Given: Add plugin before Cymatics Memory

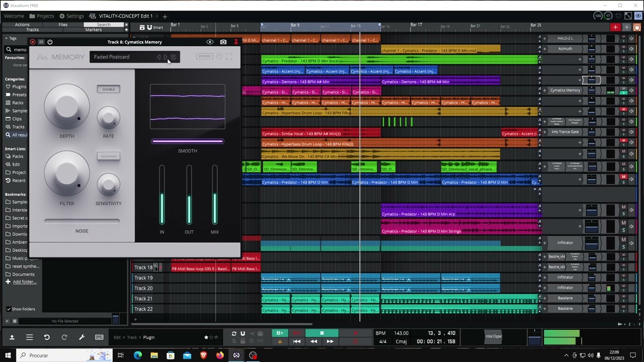Looking at the screenshot, I should click(x=544, y=90).
